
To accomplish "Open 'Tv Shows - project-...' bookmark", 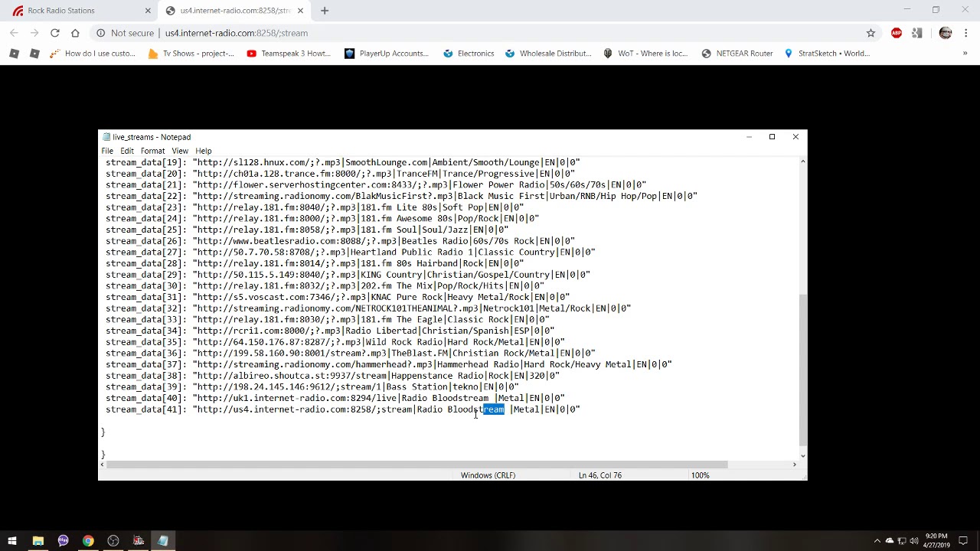I will point(191,54).
